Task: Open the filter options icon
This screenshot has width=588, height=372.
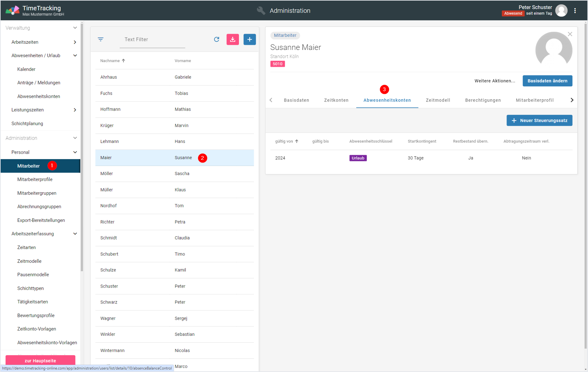Action: [101, 39]
